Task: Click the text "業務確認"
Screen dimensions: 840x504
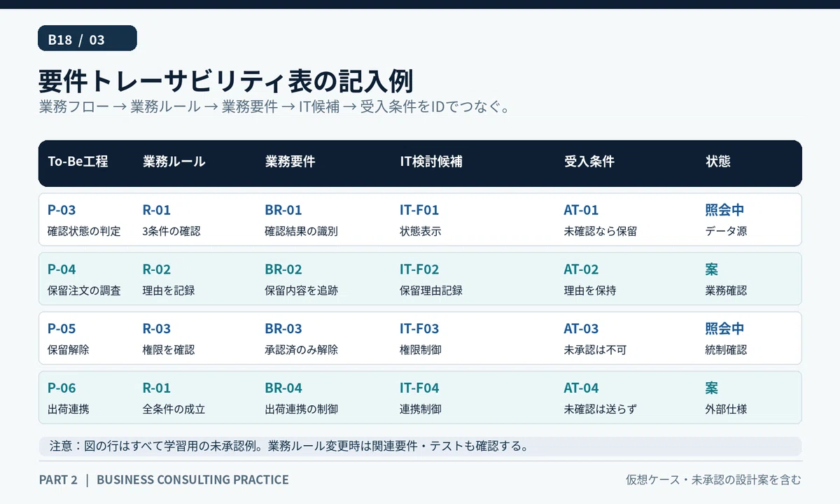Action: pos(726,290)
